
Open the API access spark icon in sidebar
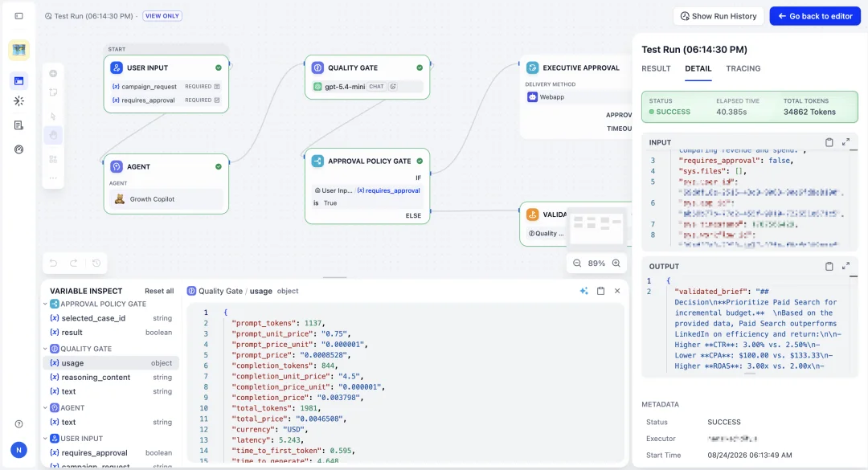click(x=18, y=101)
